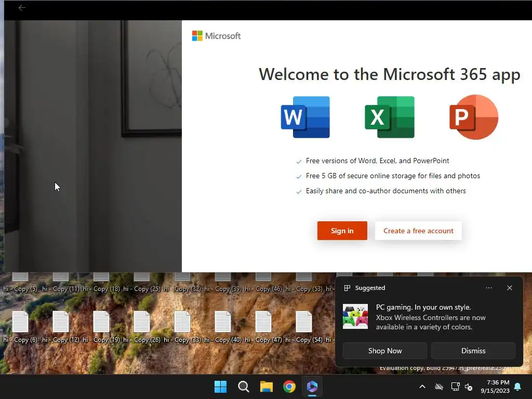Show hidden system tray icons
532x399 pixels.
422,387
